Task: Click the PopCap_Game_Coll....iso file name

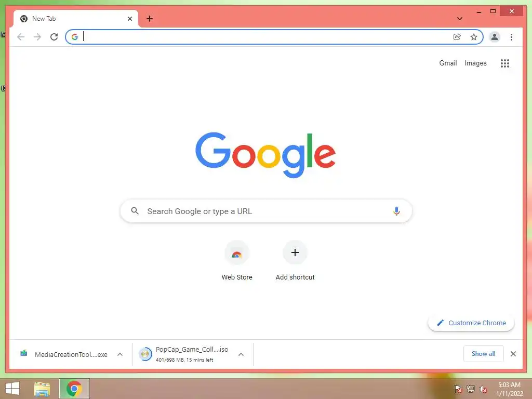Action: (192, 350)
